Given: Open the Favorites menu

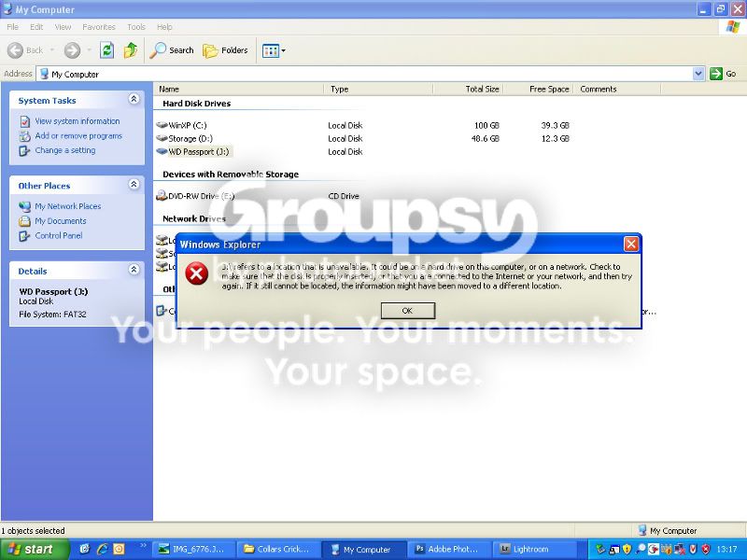Looking at the screenshot, I should coord(99,27).
